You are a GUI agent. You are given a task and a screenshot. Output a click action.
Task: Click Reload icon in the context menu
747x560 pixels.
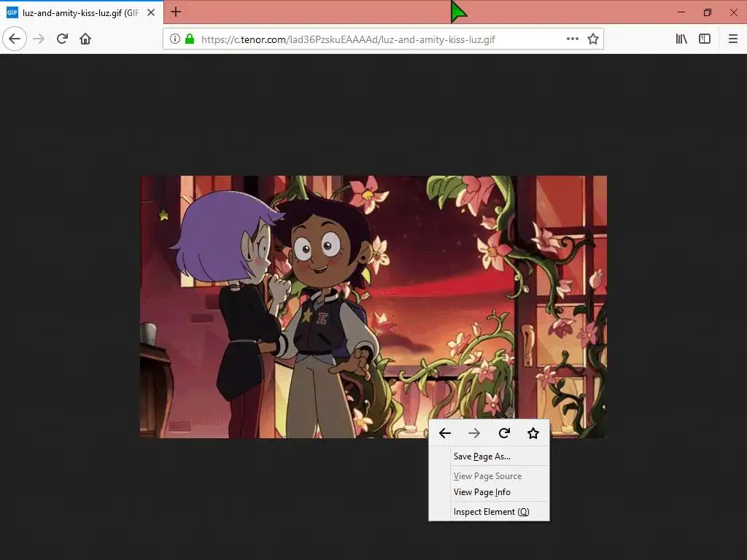tap(504, 433)
